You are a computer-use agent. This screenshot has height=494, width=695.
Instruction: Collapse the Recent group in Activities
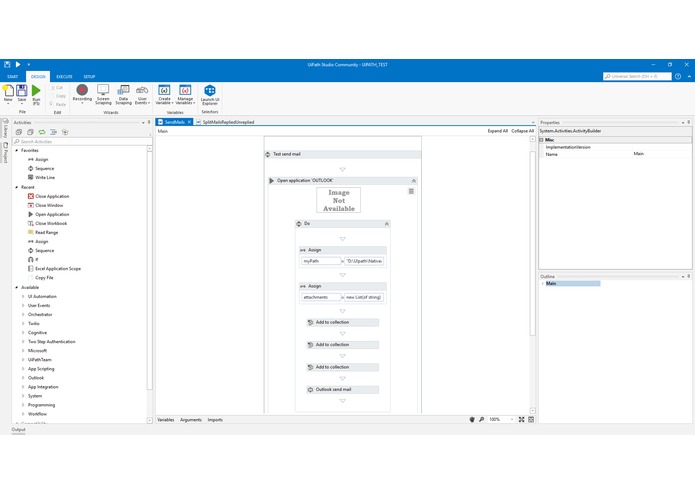click(17, 187)
